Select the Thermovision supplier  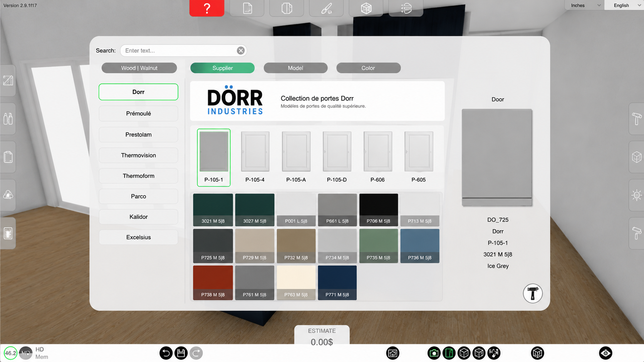pos(138,155)
